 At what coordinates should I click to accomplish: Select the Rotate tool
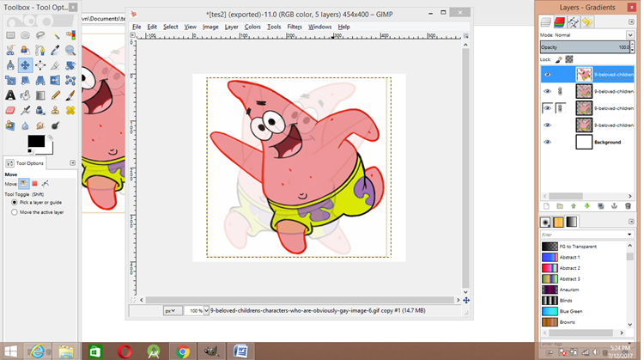coord(70,65)
